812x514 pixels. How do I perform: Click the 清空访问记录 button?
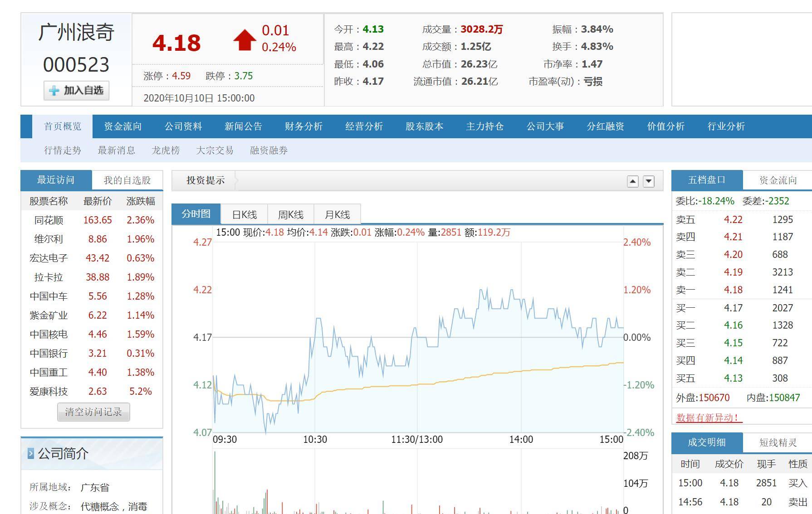[x=93, y=412]
